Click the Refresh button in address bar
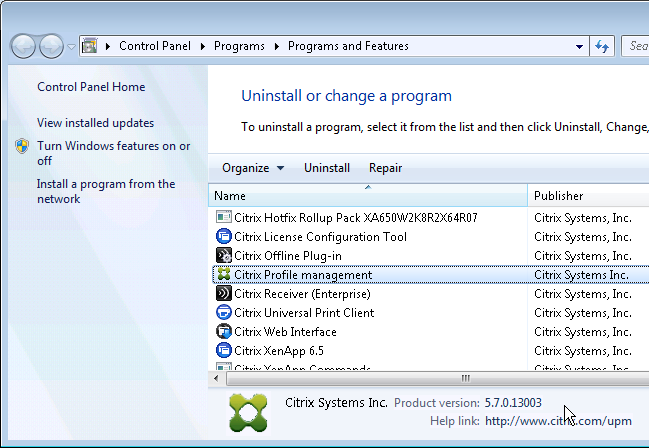This screenshot has height=448, width=649. [x=602, y=46]
